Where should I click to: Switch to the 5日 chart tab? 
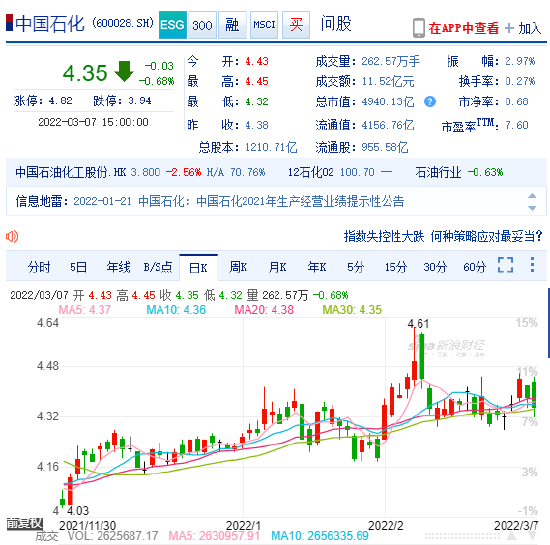tap(78, 267)
